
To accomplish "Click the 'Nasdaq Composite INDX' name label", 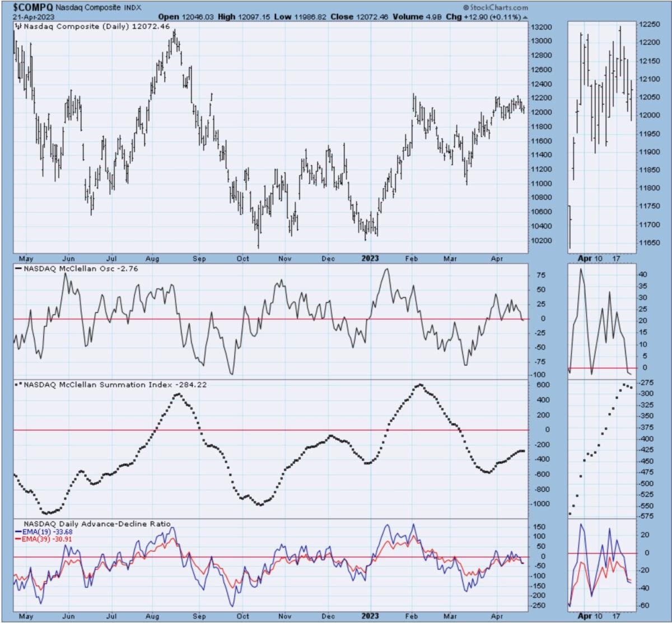I will [98, 8].
